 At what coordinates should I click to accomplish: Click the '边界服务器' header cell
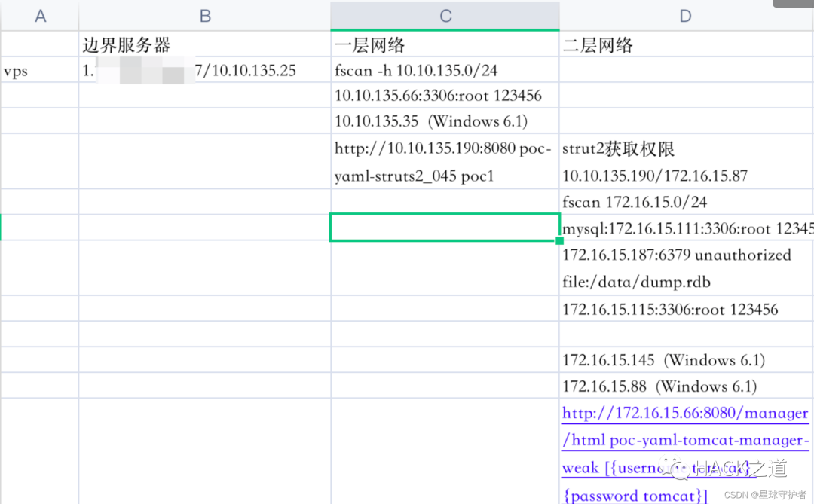click(204, 44)
